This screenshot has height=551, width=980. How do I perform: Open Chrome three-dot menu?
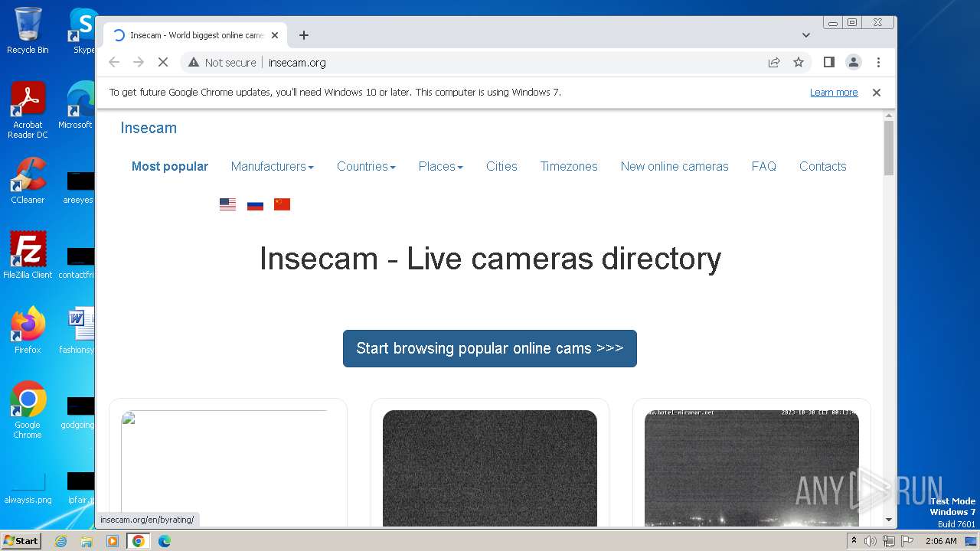(x=878, y=63)
